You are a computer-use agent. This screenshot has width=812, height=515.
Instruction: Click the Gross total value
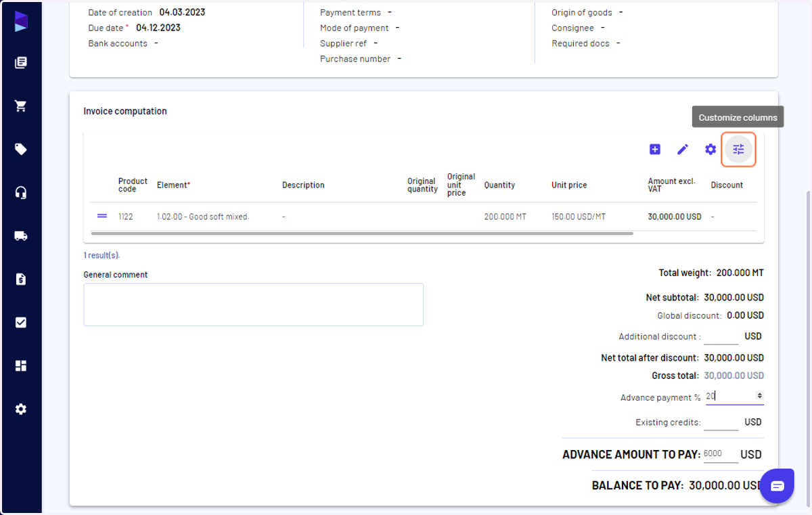tap(734, 376)
